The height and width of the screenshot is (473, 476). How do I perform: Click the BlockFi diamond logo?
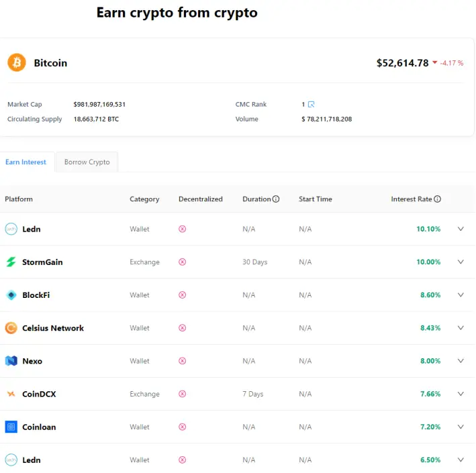pyautogui.click(x=11, y=295)
